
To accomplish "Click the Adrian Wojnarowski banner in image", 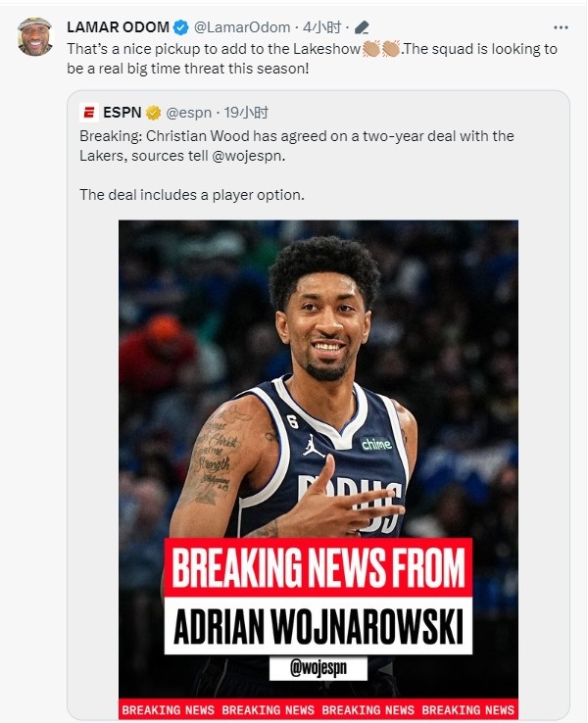I will (x=318, y=626).
